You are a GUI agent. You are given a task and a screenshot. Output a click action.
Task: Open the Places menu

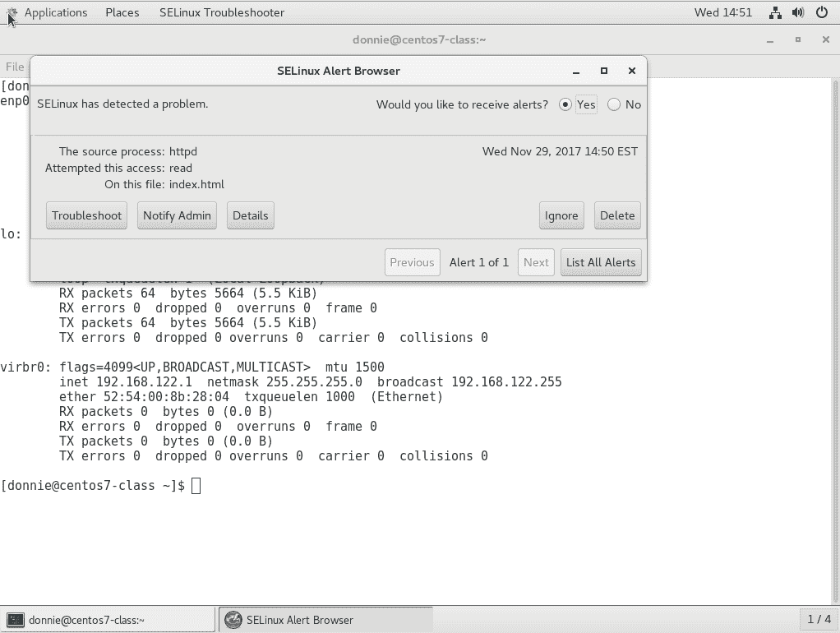pos(122,12)
